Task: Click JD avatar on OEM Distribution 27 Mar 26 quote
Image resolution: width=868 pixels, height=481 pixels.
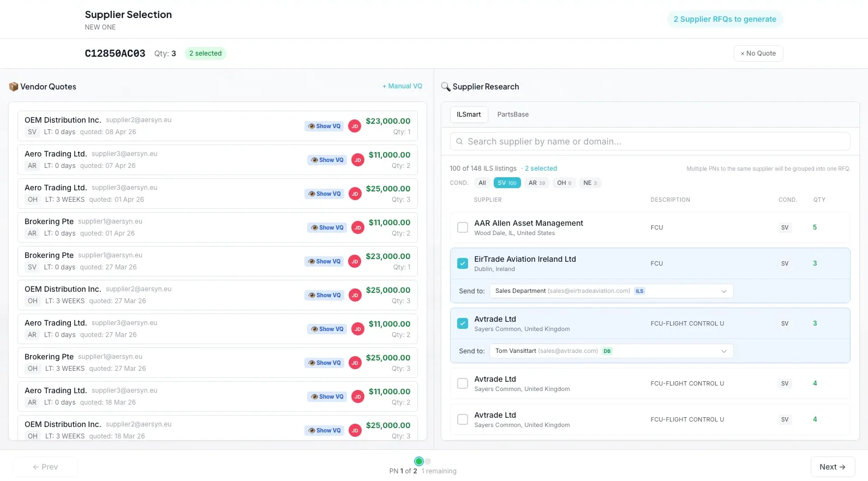Action: tap(355, 295)
